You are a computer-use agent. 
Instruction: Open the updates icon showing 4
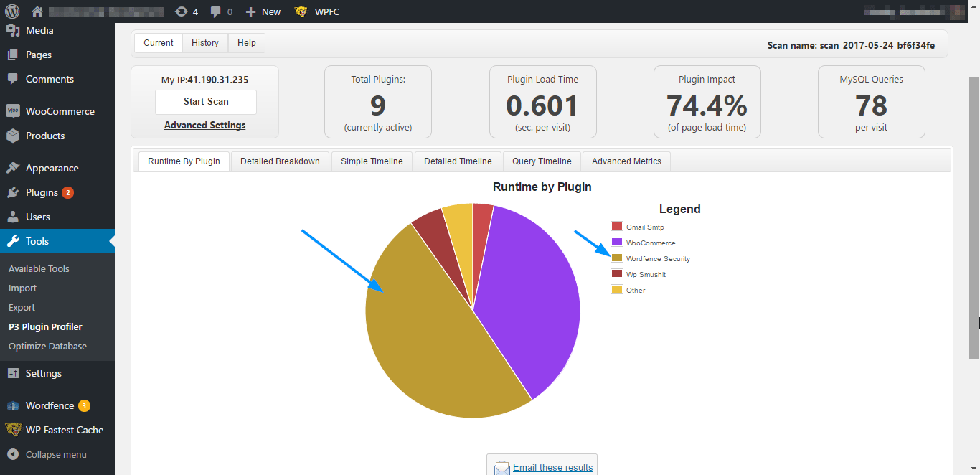pos(182,11)
